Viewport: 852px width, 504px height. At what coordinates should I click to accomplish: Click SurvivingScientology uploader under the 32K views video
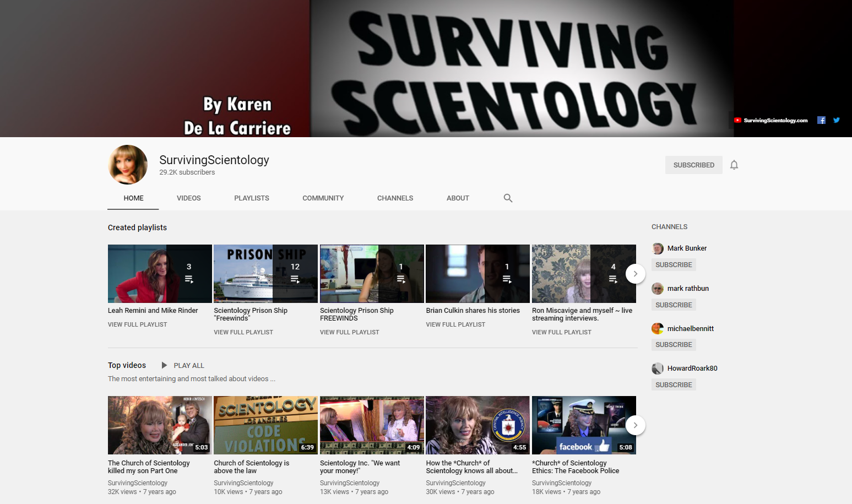point(138,483)
